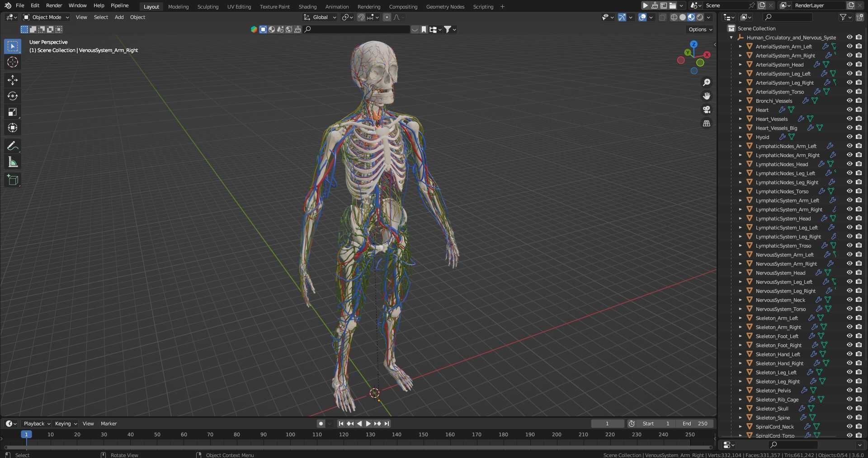This screenshot has width=868, height=458.
Task: Hide NervousSystem_Torso eye icon
Action: pos(849,309)
